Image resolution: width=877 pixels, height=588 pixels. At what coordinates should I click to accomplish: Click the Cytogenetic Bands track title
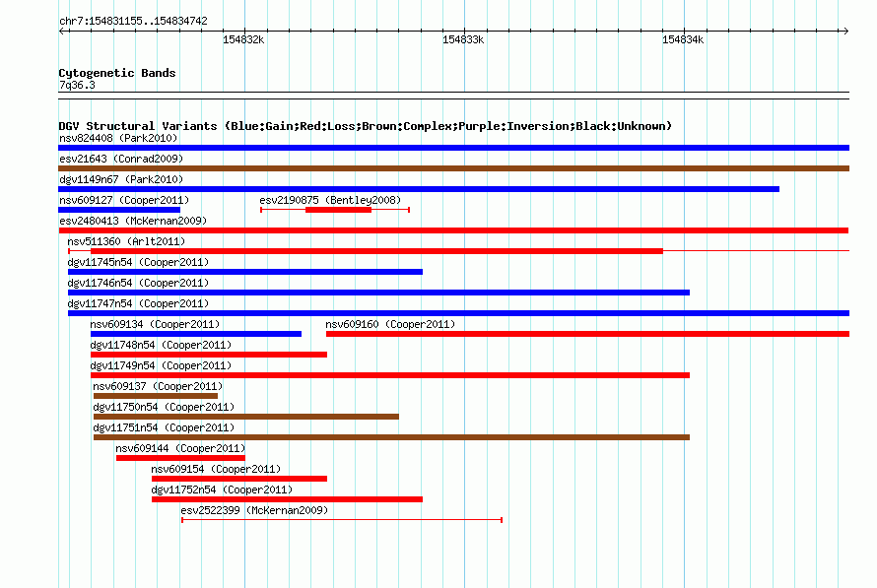[x=117, y=73]
